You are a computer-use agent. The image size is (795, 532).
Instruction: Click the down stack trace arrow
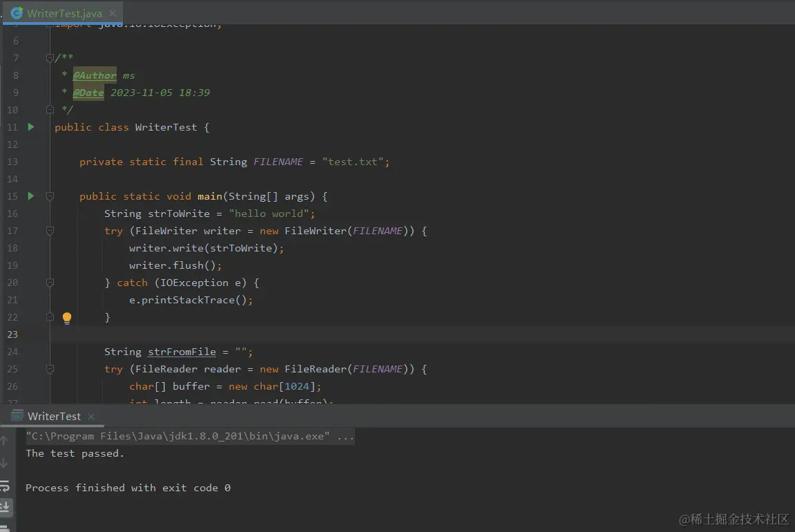pyautogui.click(x=4, y=463)
